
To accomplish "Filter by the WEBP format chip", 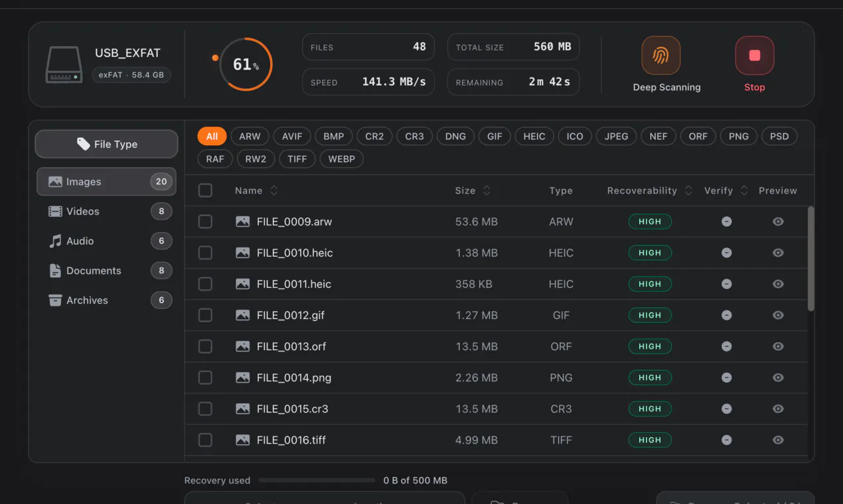I will tap(342, 159).
